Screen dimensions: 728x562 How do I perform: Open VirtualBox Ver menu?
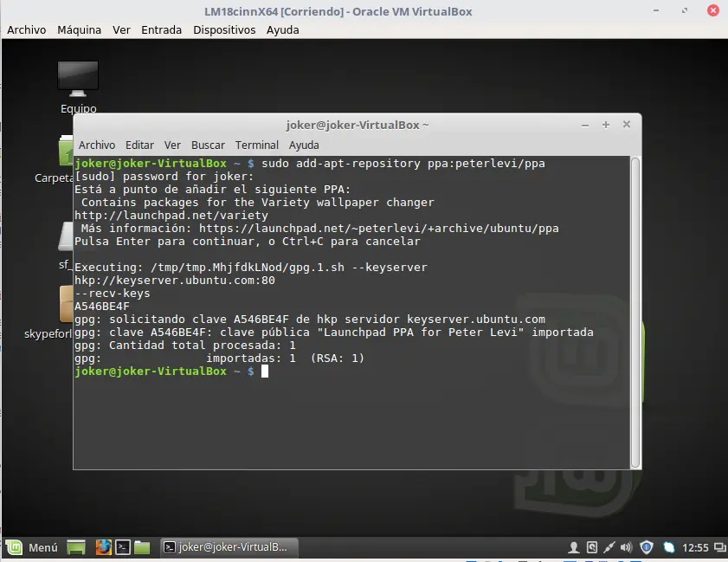121,30
